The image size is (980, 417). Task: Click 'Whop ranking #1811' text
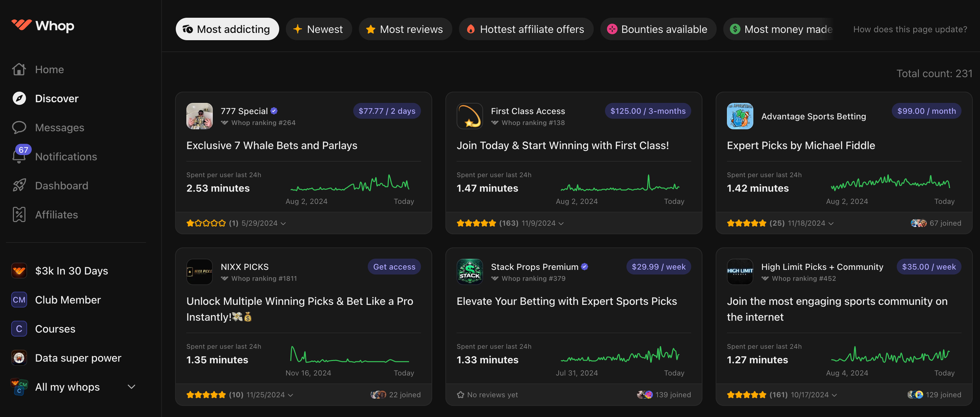pyautogui.click(x=264, y=278)
